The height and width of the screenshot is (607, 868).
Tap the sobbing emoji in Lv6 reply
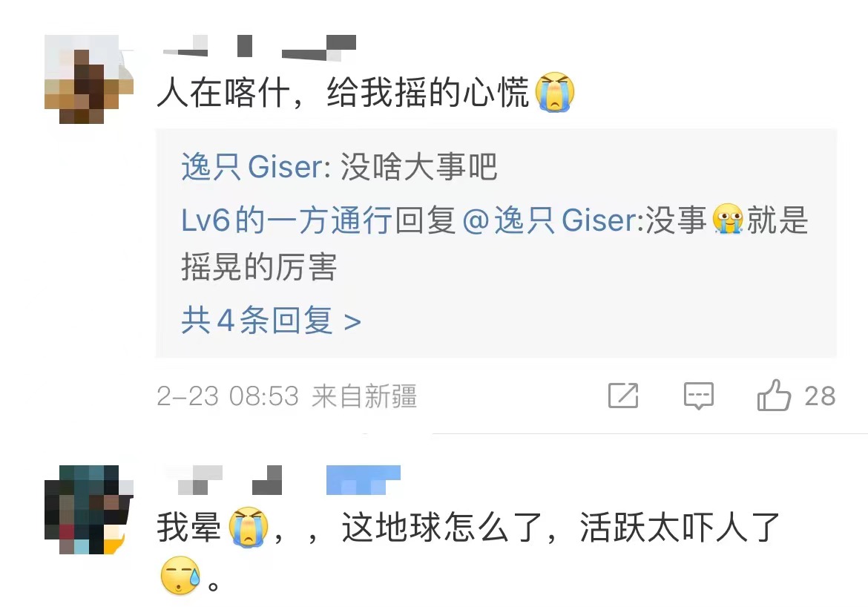[727, 220]
